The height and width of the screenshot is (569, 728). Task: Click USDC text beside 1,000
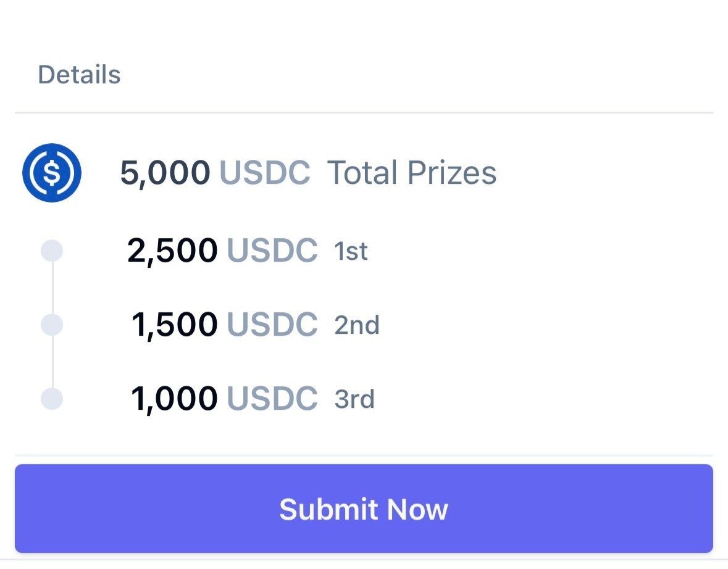pyautogui.click(x=272, y=399)
